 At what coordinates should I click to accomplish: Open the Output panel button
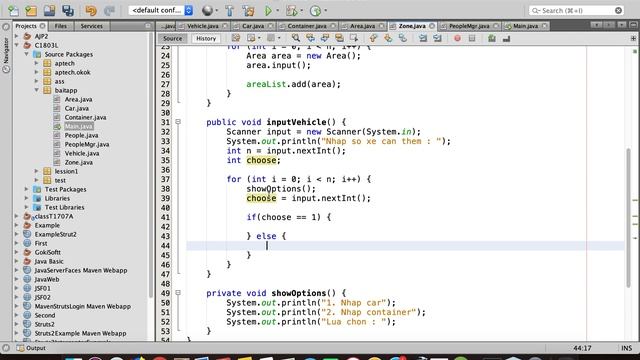click(x=31, y=348)
